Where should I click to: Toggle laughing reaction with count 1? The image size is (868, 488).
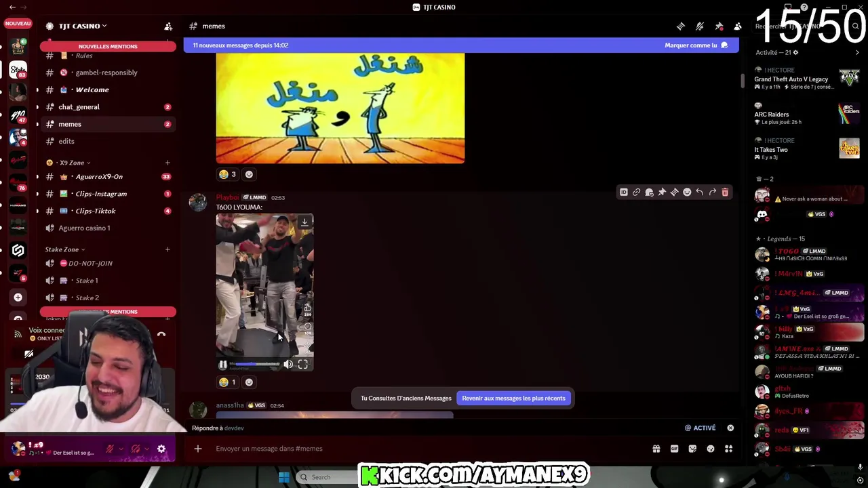(227, 382)
